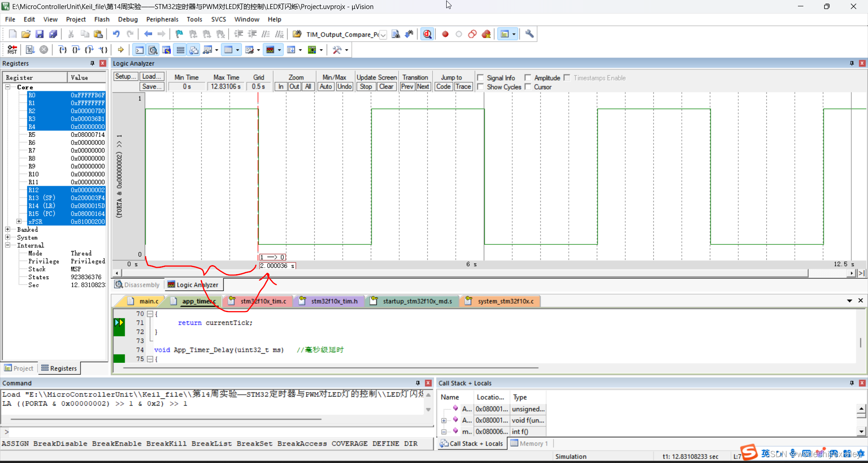Viewport: 868px width, 463px height.
Task: Click the Open file icon
Action: (x=26, y=34)
